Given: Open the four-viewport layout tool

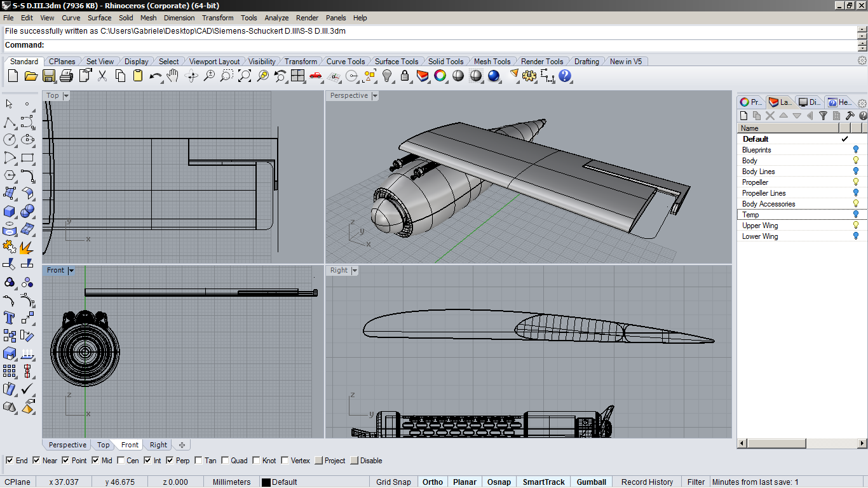Looking at the screenshot, I should 297,76.
